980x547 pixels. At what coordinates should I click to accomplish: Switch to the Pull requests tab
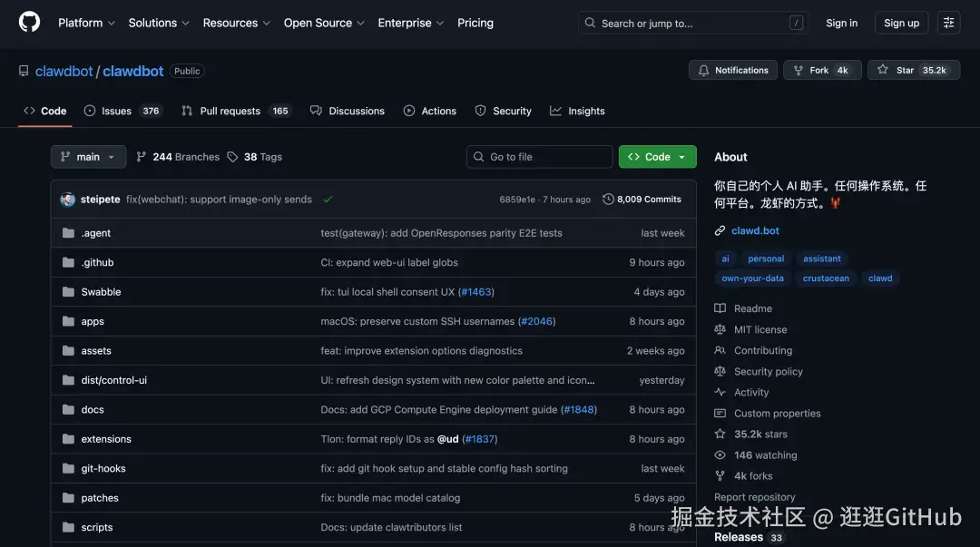click(238, 111)
